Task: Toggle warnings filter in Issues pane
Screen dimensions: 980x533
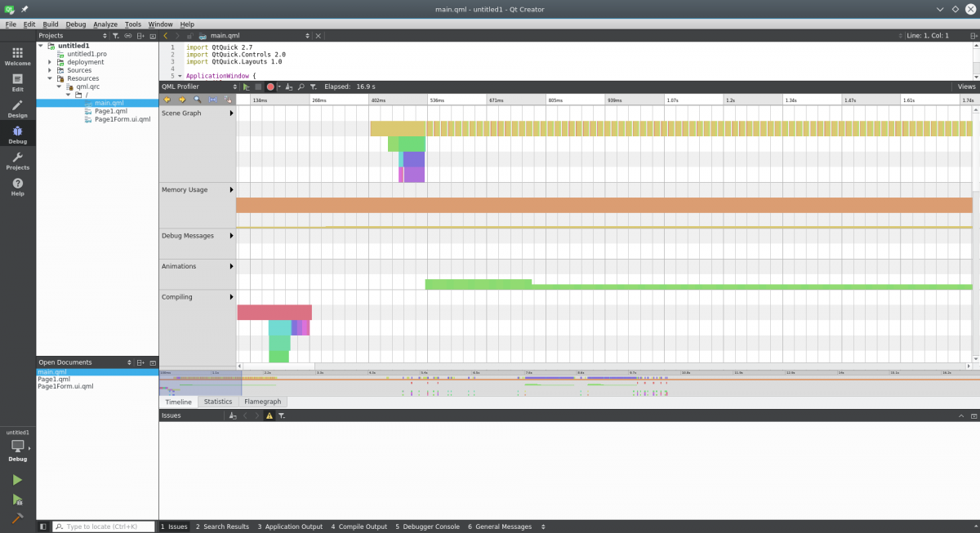Action: (x=269, y=415)
